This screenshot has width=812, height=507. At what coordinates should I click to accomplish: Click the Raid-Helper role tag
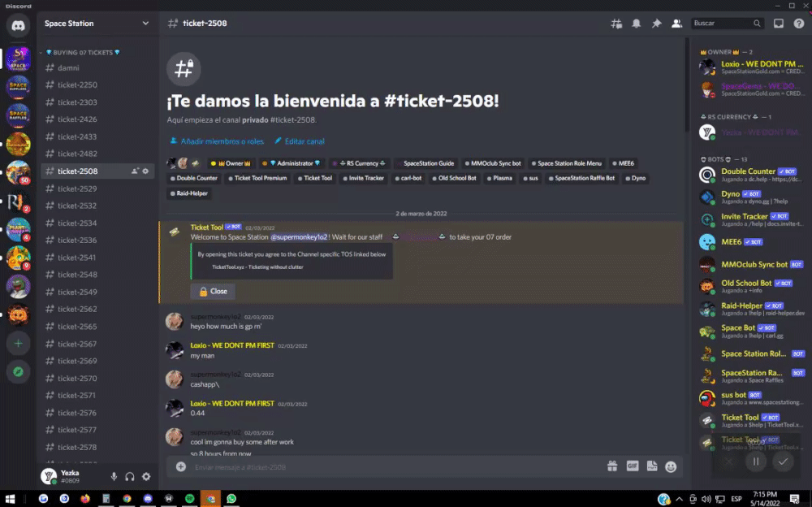click(189, 193)
